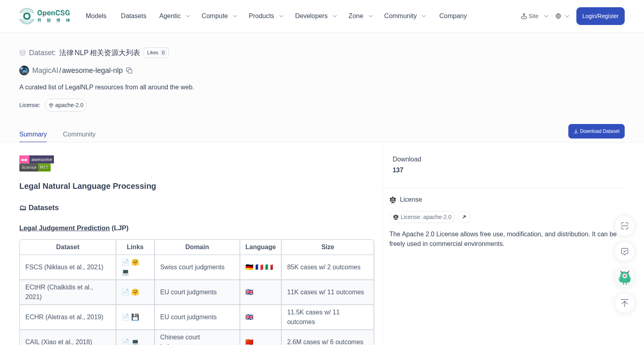Open the floppy disk data link for ECHR

135,317
